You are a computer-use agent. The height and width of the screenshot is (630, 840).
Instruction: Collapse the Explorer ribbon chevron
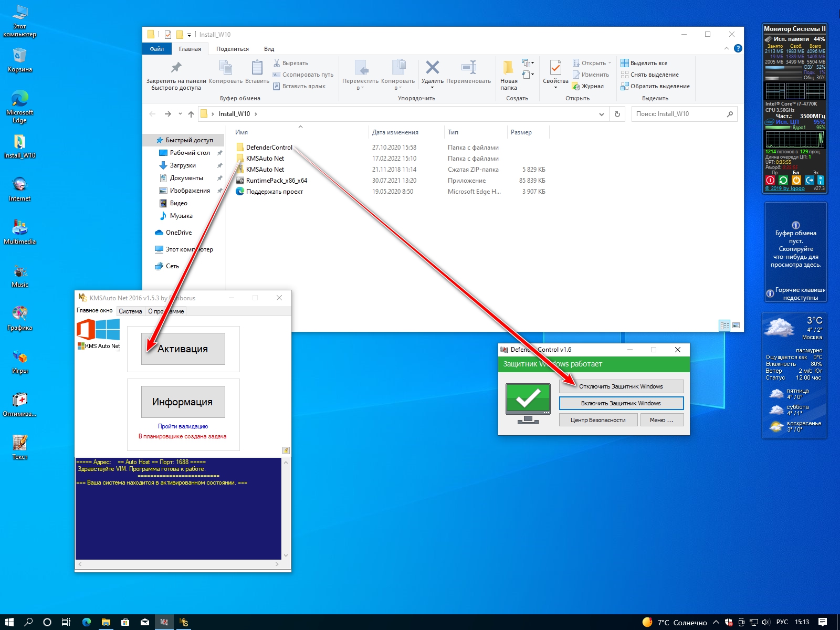click(727, 48)
